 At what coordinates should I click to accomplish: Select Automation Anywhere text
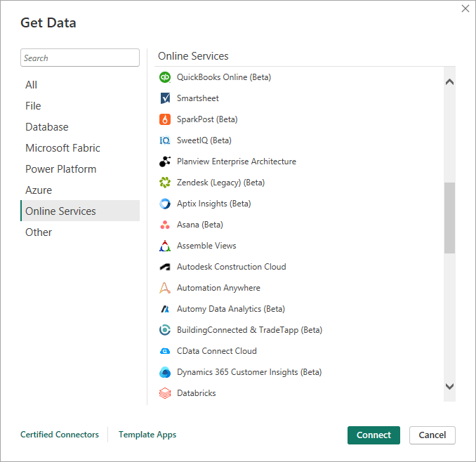pos(218,288)
